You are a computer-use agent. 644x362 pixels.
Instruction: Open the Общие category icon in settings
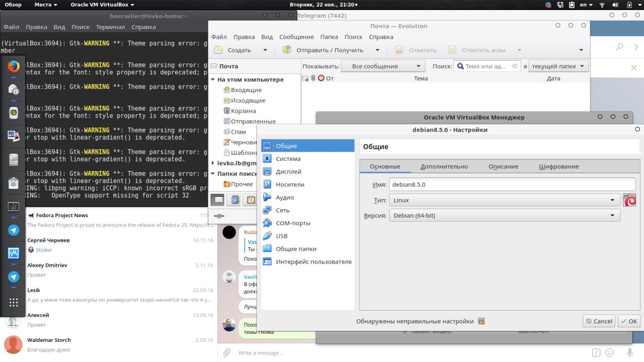[267, 146]
